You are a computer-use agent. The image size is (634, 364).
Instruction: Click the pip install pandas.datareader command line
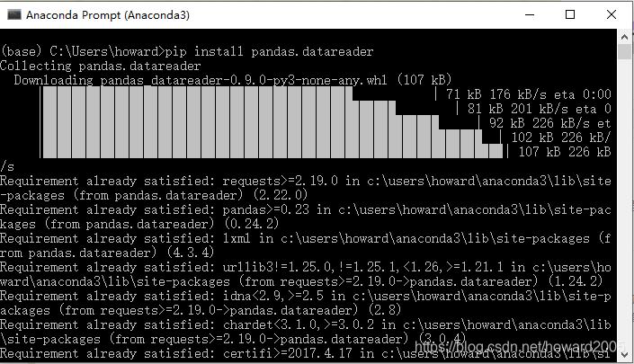[x=187, y=51]
